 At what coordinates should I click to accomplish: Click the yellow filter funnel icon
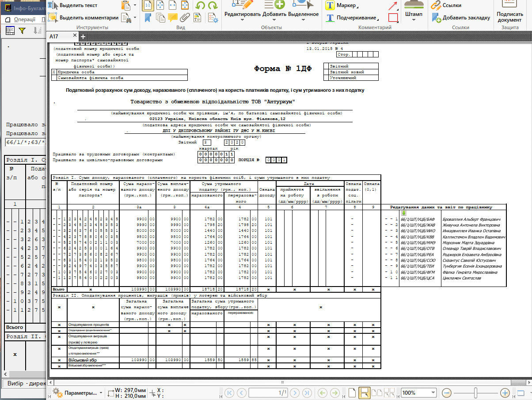(22, 30)
